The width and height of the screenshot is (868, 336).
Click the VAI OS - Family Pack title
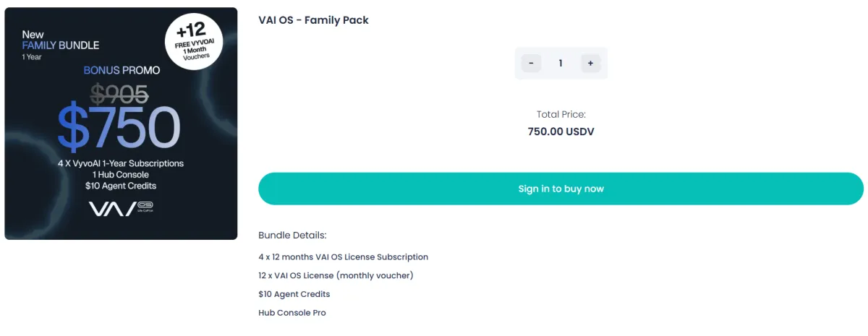click(313, 20)
